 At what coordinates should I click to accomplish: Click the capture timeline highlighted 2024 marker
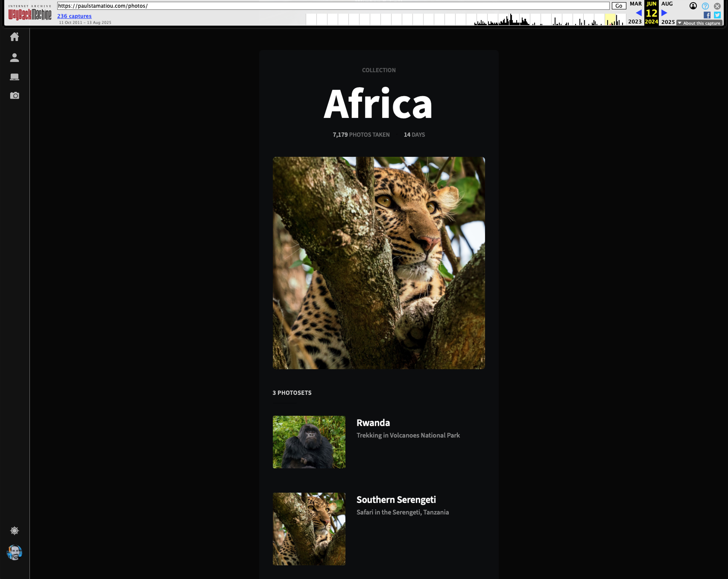tap(610, 20)
